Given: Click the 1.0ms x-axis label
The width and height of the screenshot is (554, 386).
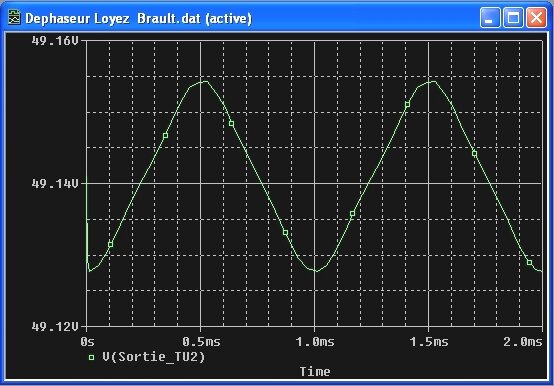Looking at the screenshot, I should point(315,342).
